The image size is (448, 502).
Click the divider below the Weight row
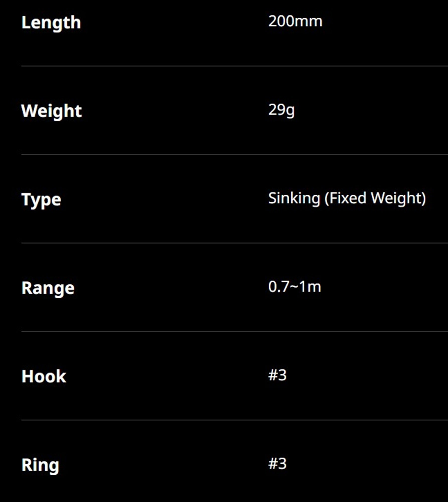click(x=235, y=154)
